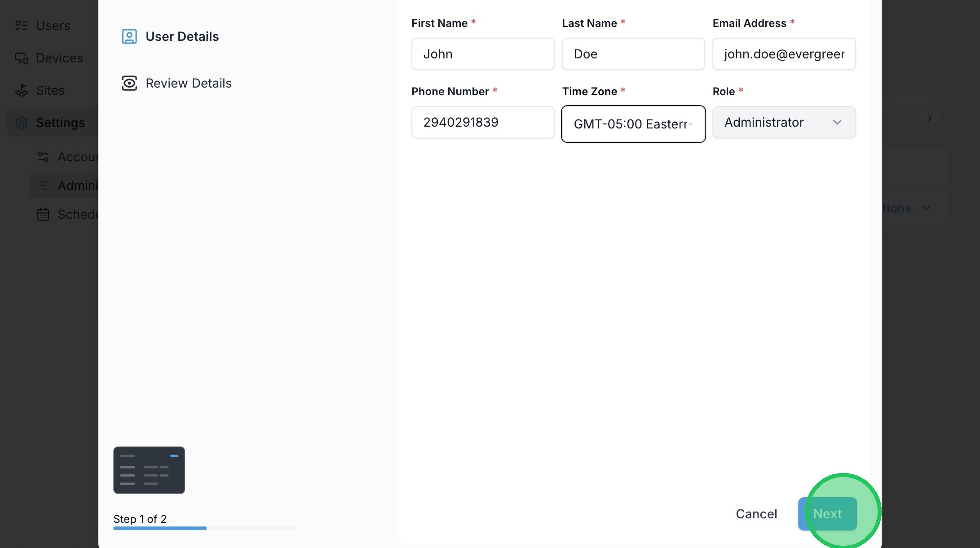Select the Review Details step
Screen dimensions: 980x548
(x=188, y=83)
